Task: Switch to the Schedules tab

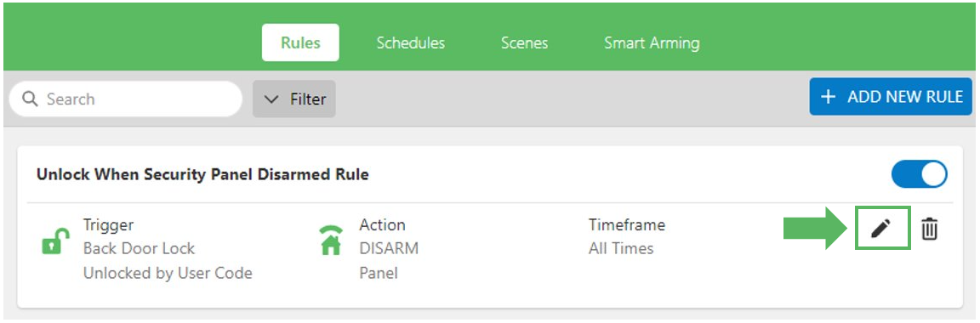Action: pyautogui.click(x=411, y=43)
